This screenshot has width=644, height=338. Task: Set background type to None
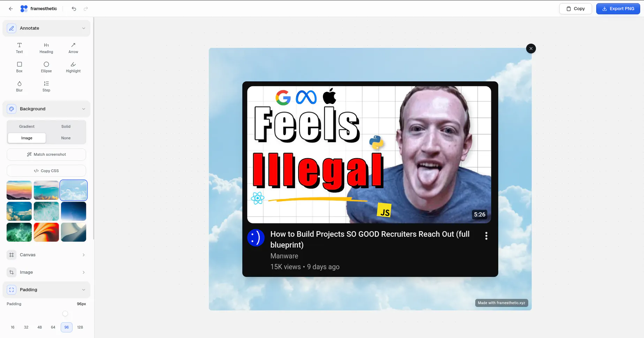click(x=66, y=138)
